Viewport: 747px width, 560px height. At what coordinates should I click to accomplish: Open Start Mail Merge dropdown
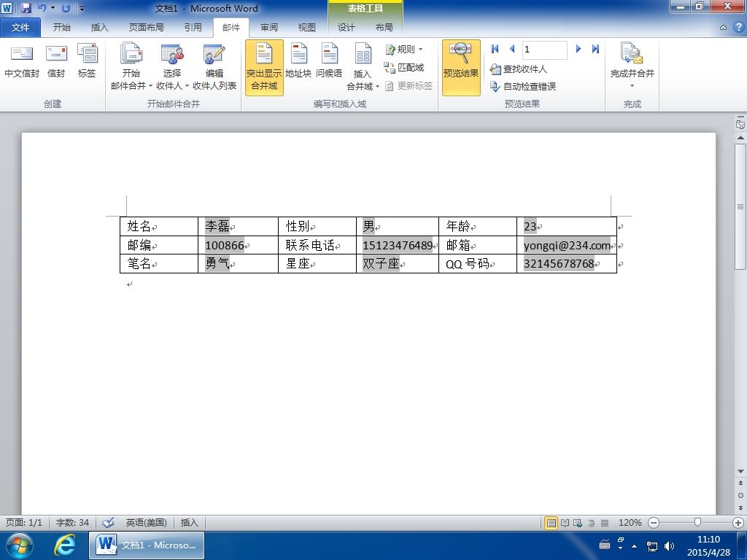[x=131, y=66]
